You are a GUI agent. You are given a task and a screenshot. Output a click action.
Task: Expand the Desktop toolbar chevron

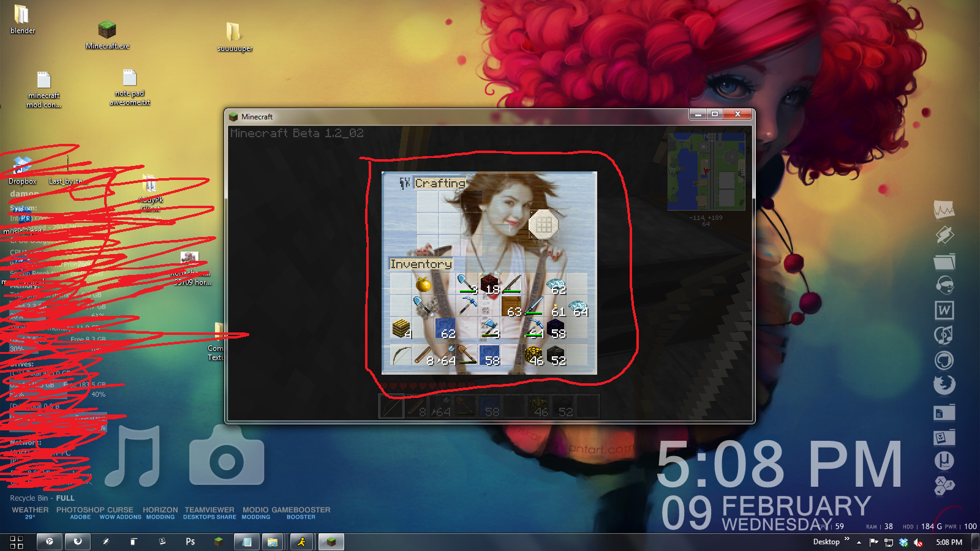(x=847, y=539)
